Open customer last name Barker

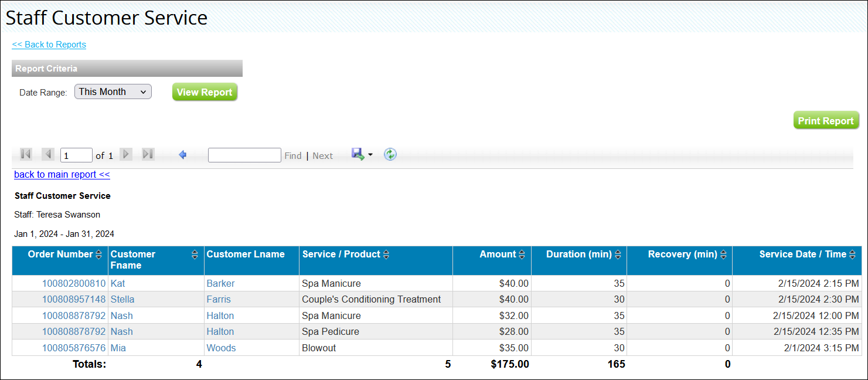tap(220, 283)
